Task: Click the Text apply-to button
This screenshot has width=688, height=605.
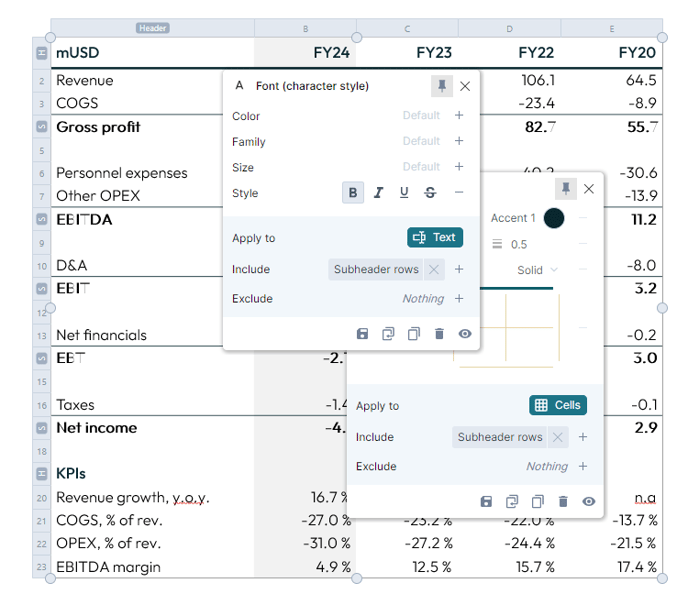Action: (x=435, y=237)
